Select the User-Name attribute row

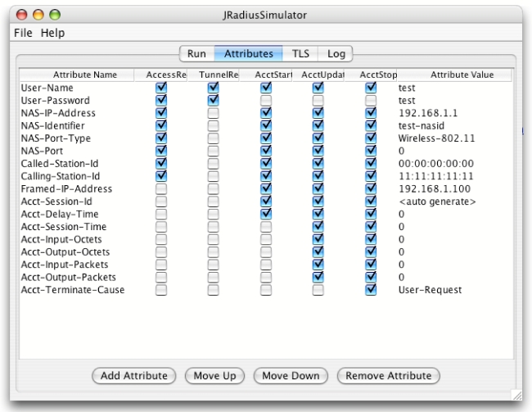266,88
